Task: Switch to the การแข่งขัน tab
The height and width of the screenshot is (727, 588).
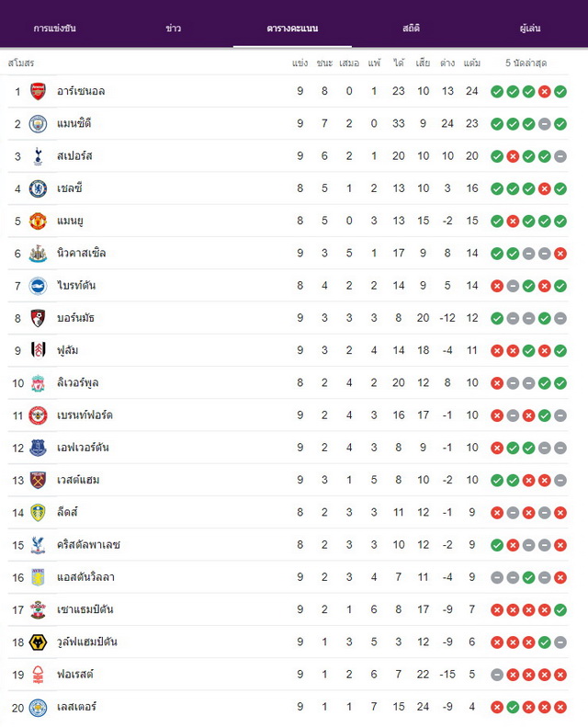Action: point(55,28)
